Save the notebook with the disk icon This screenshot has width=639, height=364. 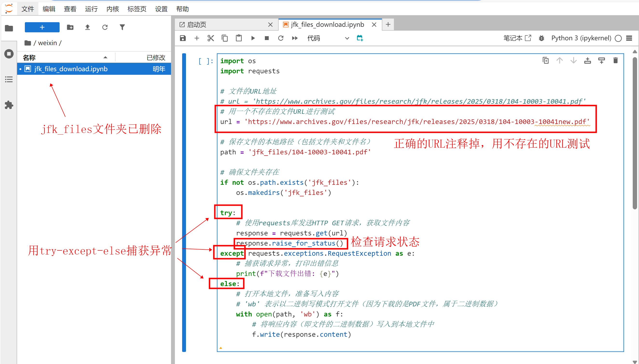pyautogui.click(x=183, y=38)
